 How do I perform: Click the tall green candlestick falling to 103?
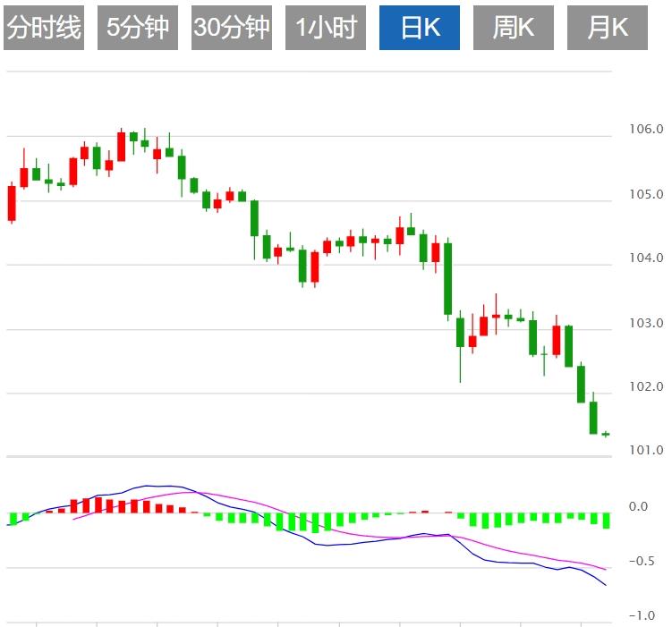point(448,278)
